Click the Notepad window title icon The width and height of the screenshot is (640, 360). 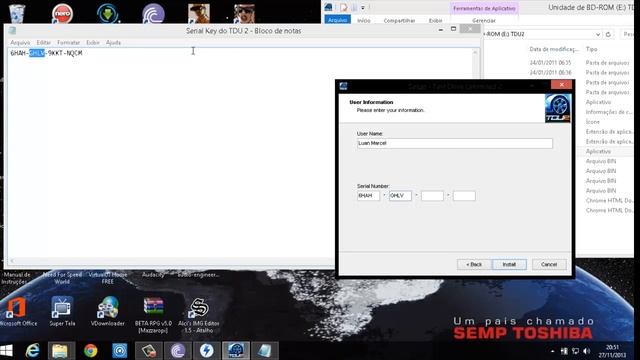coord(12,31)
